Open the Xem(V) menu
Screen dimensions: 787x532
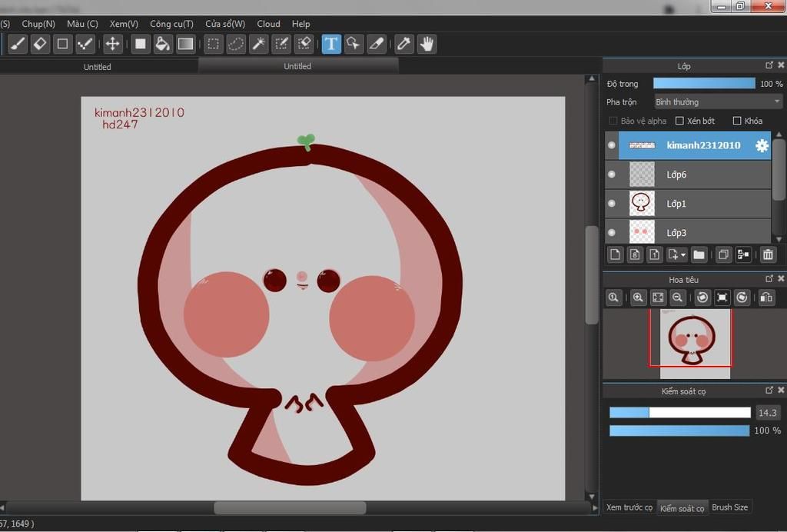click(x=124, y=24)
